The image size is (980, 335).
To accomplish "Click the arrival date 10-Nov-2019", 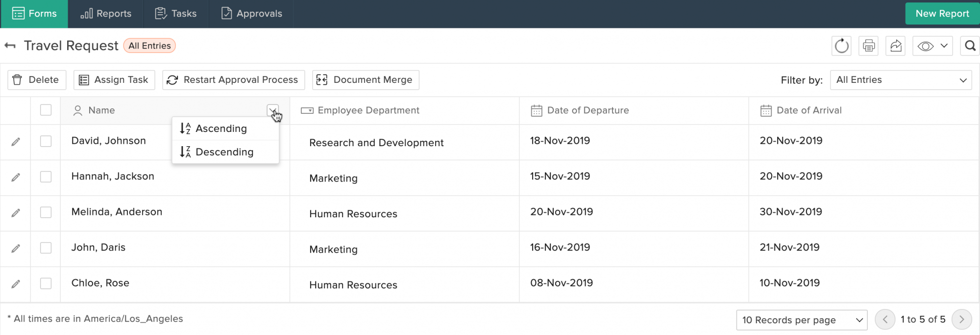I will coord(789,283).
